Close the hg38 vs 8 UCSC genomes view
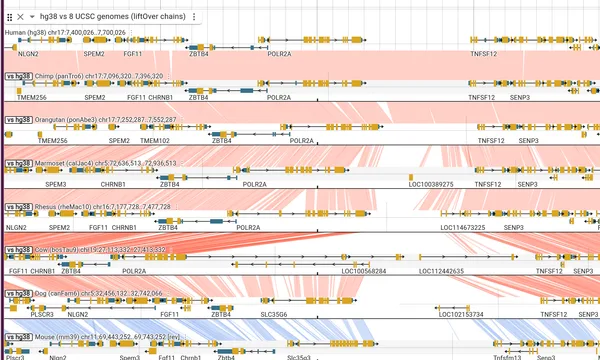Image resolution: width=600 pixels, height=360 pixels. (x=20, y=17)
